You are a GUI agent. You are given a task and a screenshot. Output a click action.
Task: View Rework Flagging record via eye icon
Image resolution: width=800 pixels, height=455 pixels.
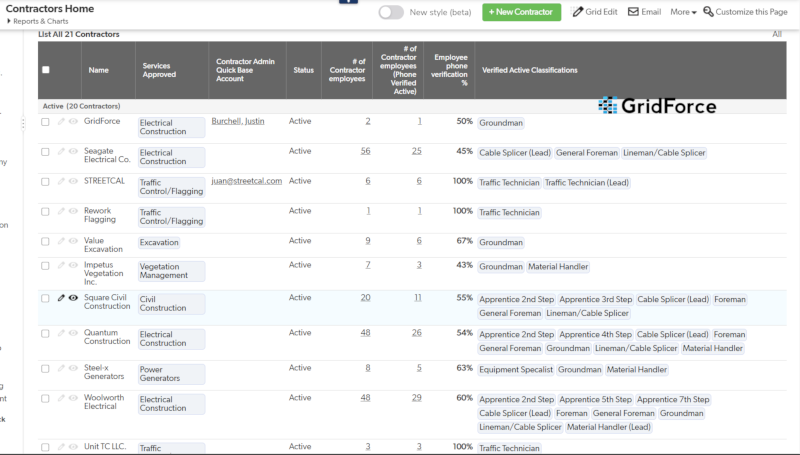pyautogui.click(x=73, y=211)
